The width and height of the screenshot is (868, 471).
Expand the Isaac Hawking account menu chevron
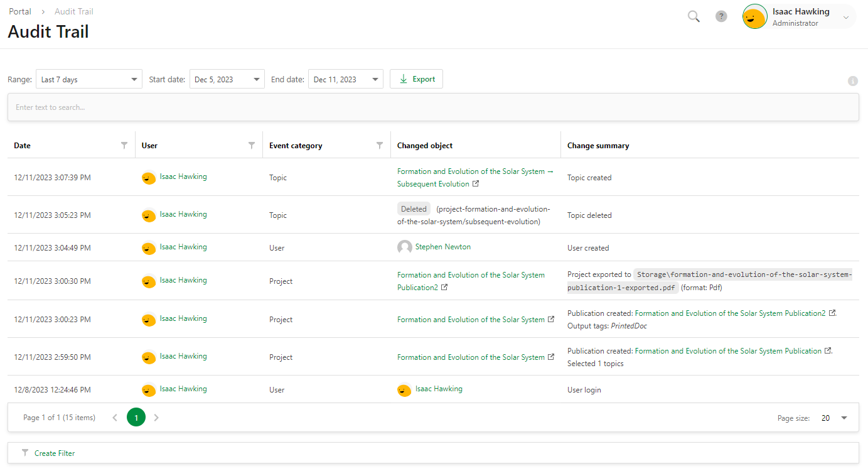(845, 18)
